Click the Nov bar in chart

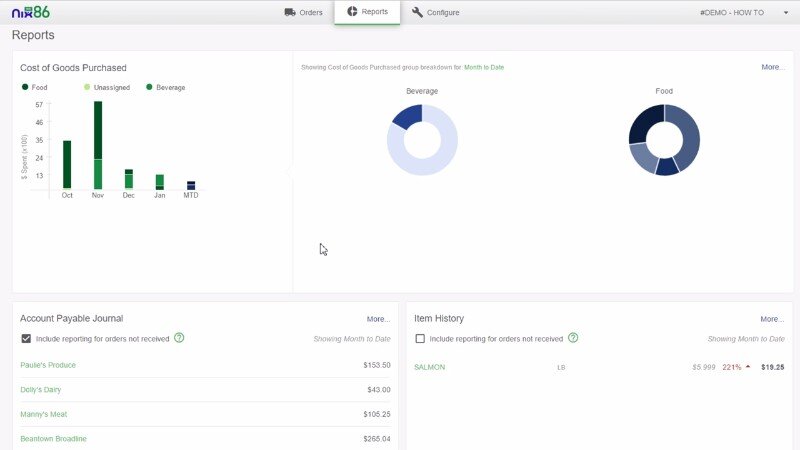click(98, 144)
